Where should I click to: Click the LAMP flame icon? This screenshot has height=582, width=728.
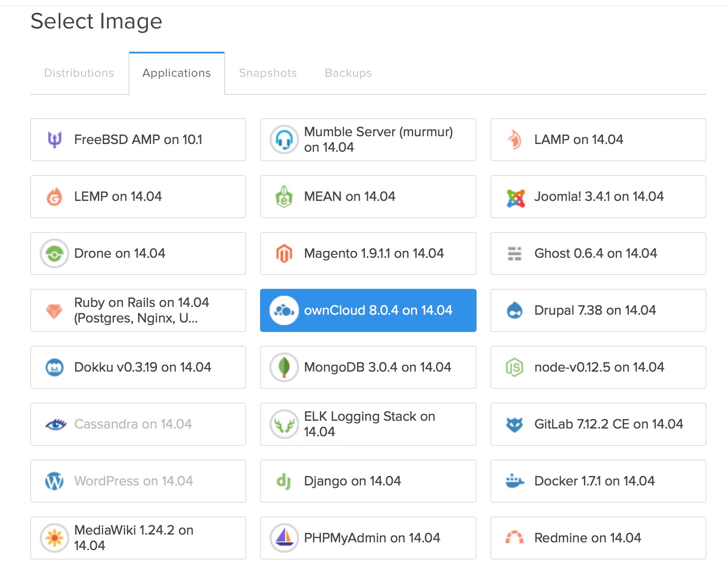coord(515,140)
